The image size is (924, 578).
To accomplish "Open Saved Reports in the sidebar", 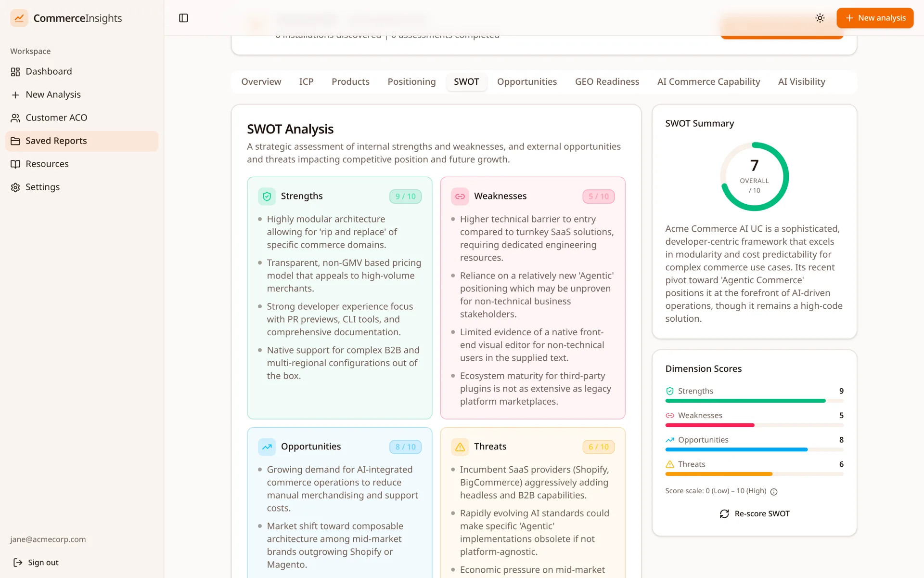I will click(82, 141).
